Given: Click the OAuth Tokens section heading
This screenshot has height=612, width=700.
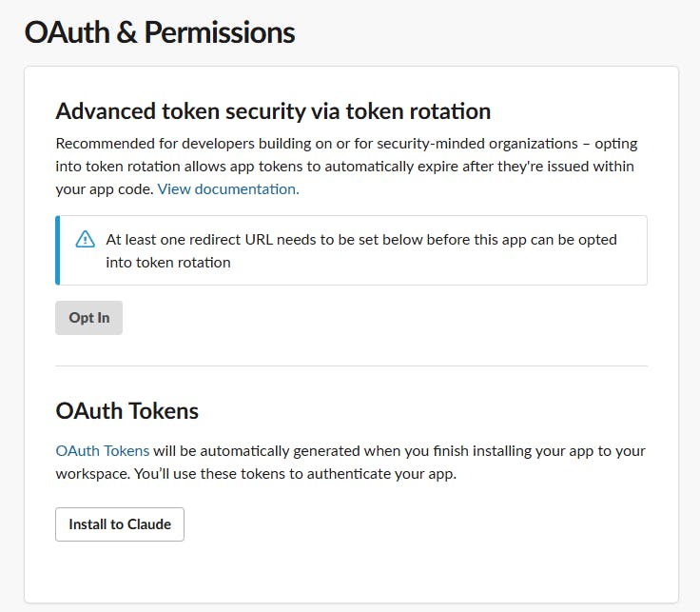Looking at the screenshot, I should tap(127, 411).
